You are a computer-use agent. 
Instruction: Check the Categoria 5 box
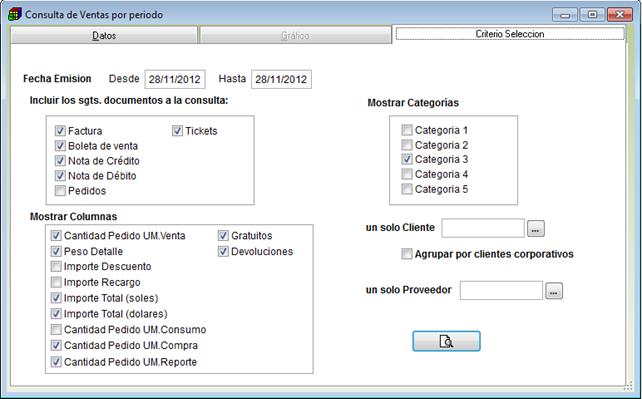click(x=407, y=189)
